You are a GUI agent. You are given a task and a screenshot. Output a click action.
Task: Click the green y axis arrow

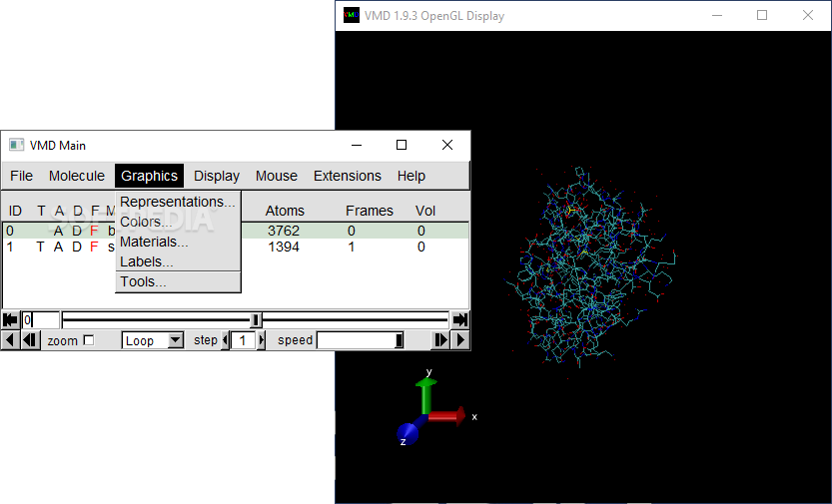[x=426, y=395]
